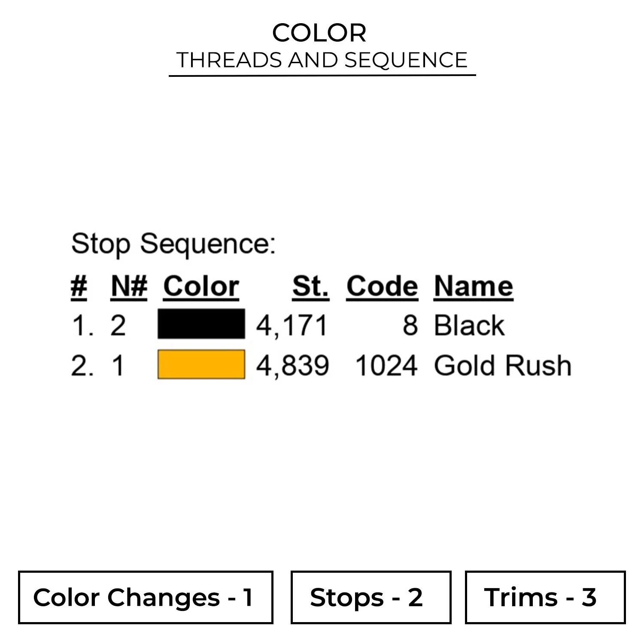The height and width of the screenshot is (644, 644).
Task: Click the Black thread name
Action: [469, 325]
